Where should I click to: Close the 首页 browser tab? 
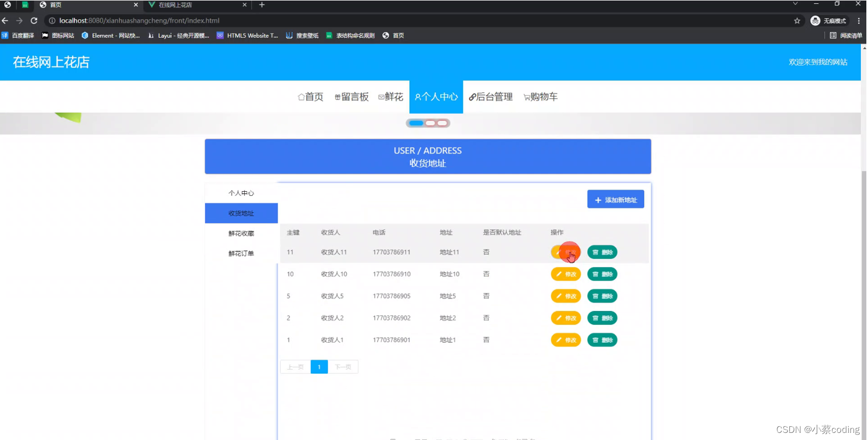(x=135, y=5)
